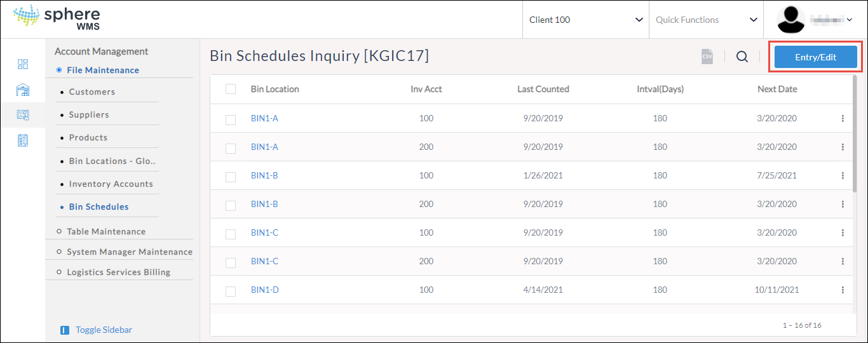Click the Toggle Sidebar icon
This screenshot has height=343, width=868.
64,330
